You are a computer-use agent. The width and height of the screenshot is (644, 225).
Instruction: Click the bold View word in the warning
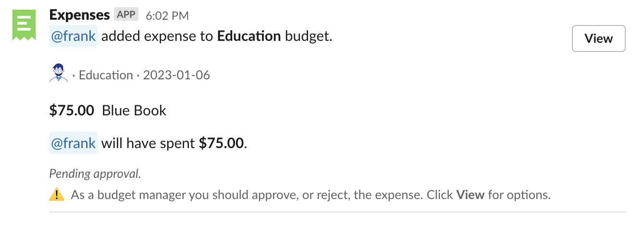[x=470, y=195]
